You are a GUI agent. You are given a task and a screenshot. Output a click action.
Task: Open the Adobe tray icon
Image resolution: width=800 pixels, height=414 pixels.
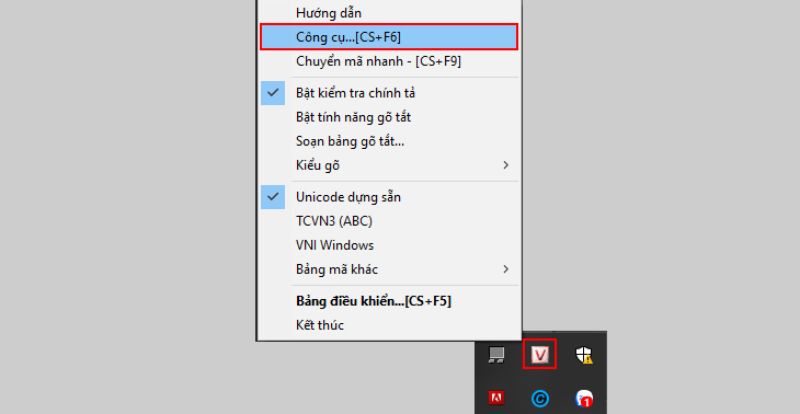pyautogui.click(x=496, y=398)
